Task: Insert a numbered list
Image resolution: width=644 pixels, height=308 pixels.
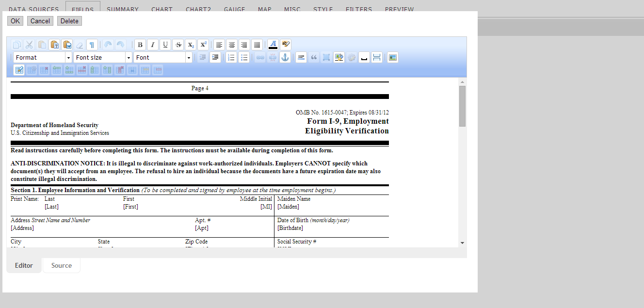Action: tap(231, 57)
